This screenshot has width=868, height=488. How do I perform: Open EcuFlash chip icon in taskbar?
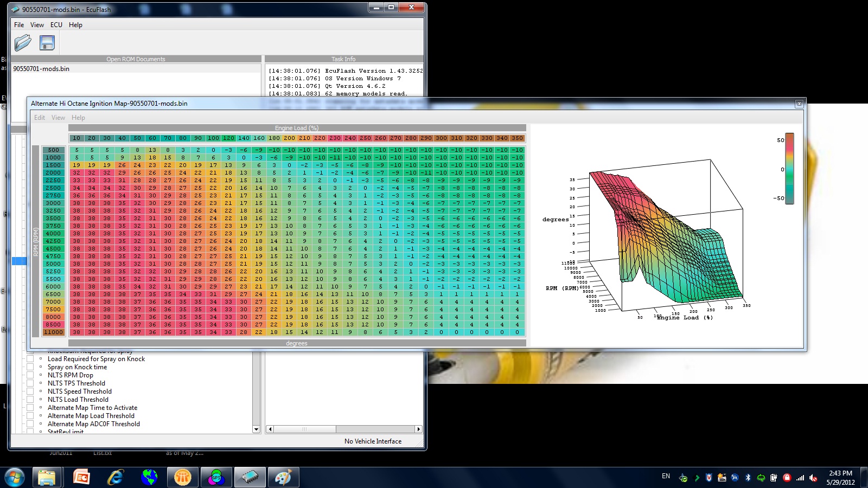[x=250, y=477]
